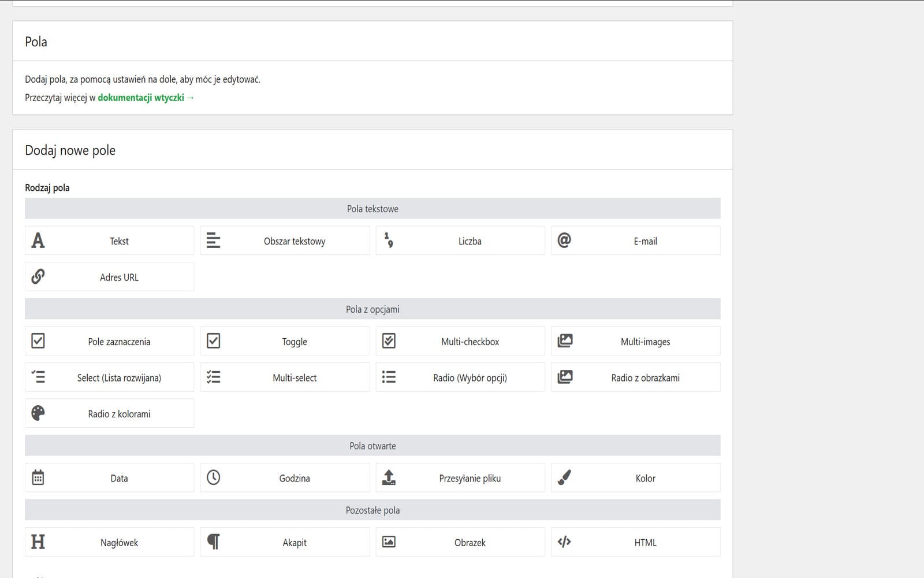Select the Obrazek field type

pyautogui.click(x=460, y=542)
